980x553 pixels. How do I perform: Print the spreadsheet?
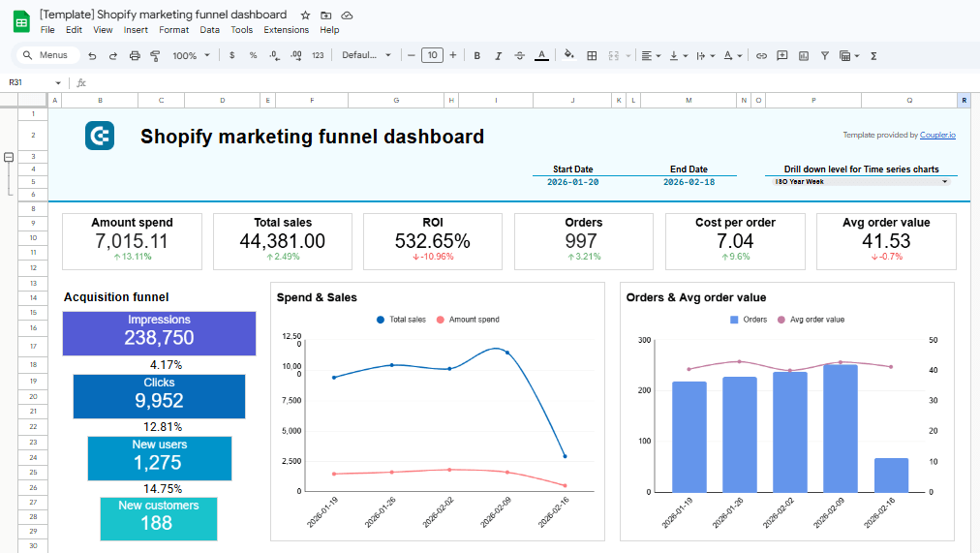click(x=135, y=55)
